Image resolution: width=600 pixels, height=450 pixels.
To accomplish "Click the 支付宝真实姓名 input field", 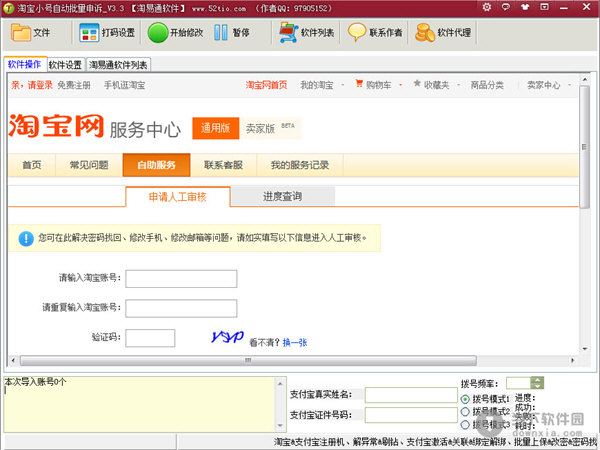I will [x=411, y=395].
